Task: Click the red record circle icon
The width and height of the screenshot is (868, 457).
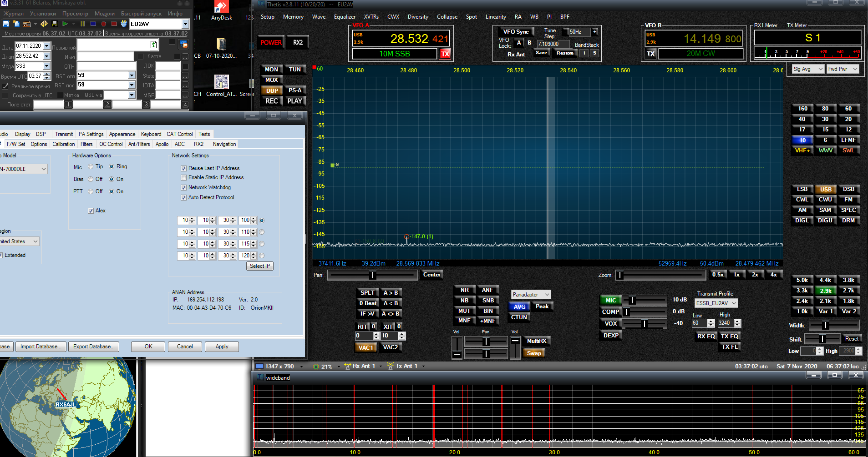Action: 103,24
